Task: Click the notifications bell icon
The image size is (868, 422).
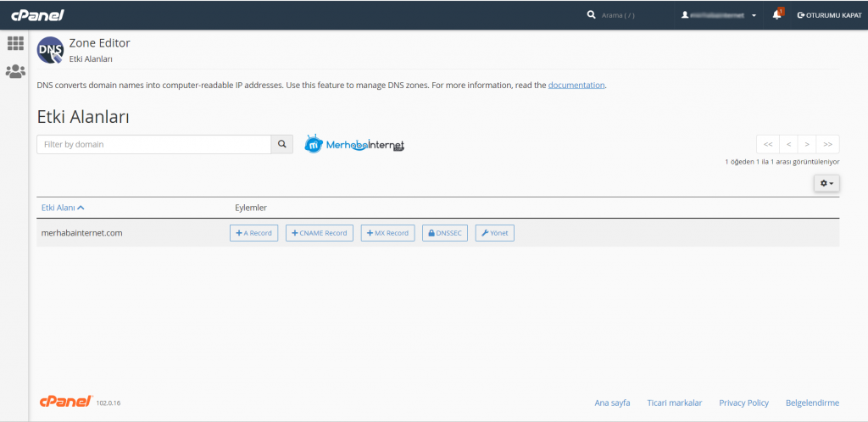Action: point(777,15)
